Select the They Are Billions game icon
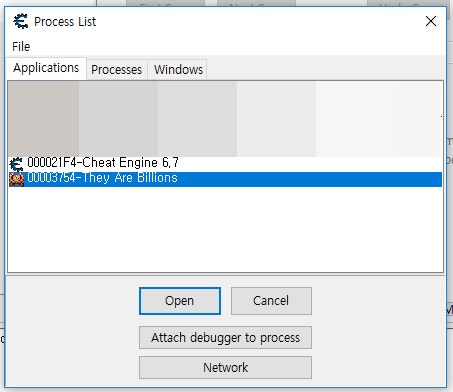Screen dimensions: 453x392 pos(16,179)
